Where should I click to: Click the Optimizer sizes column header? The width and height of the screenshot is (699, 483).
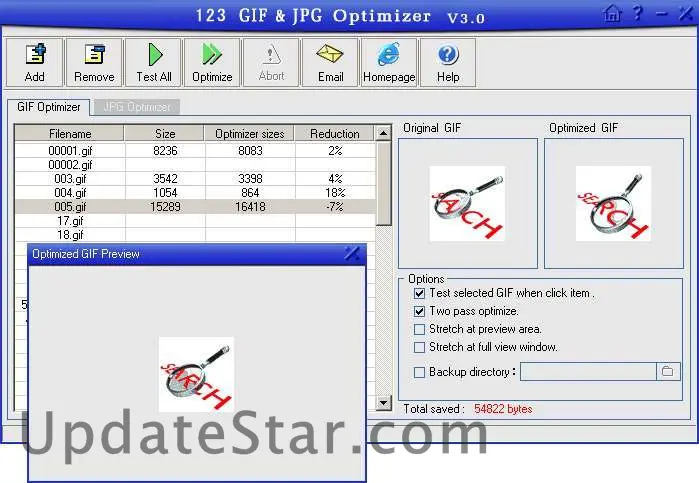point(249,134)
